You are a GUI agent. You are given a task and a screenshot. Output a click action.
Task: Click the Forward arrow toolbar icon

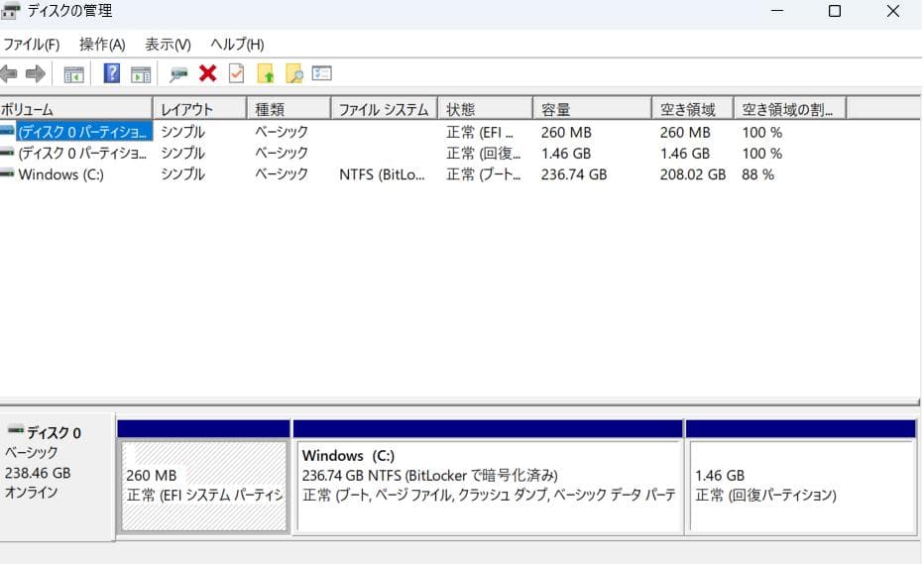pyautogui.click(x=36, y=74)
